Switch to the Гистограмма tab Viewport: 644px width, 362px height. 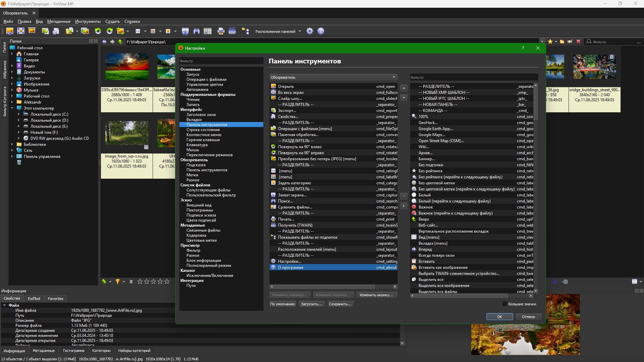73,351
